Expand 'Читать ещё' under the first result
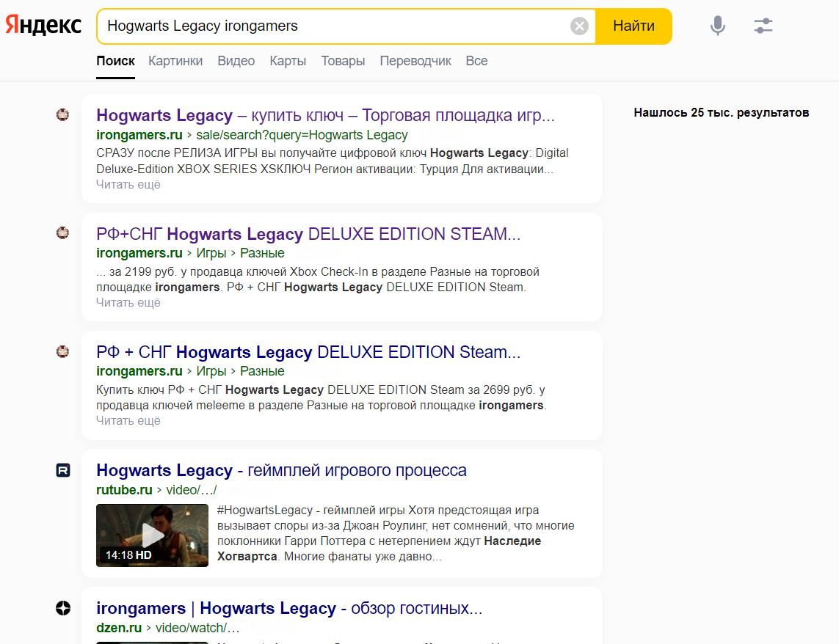Viewport: 839px width, 644px height. coord(128,185)
